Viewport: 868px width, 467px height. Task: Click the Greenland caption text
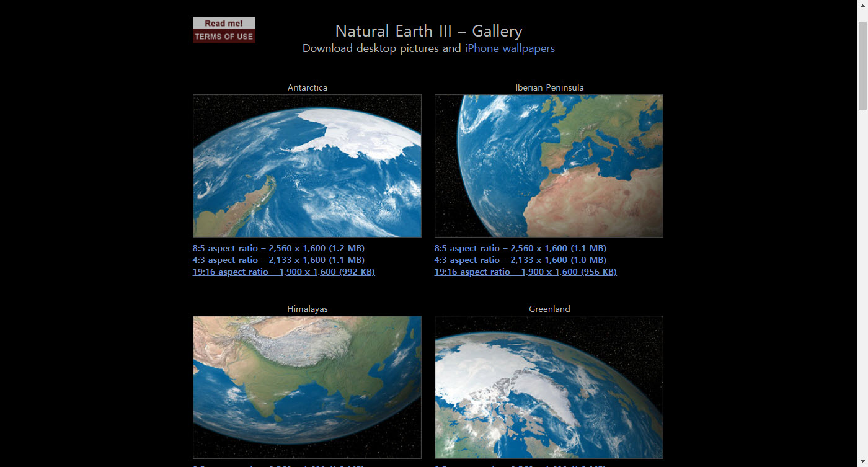pyautogui.click(x=549, y=309)
